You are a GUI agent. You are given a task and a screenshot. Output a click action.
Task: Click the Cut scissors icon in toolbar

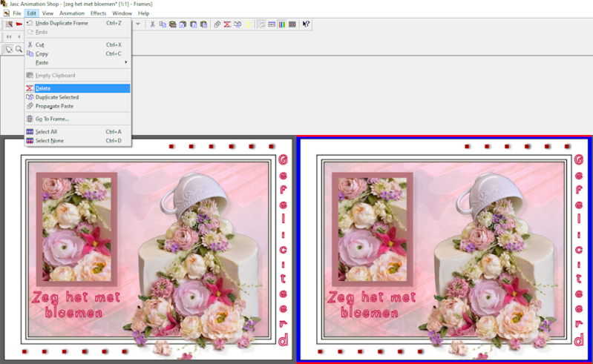point(153,24)
